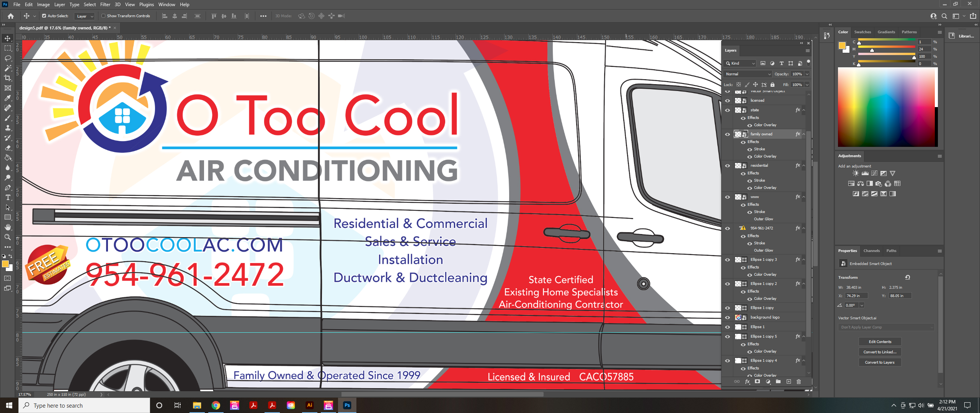Select the Rectangular Marquee tool
The height and width of the screenshot is (413, 980).
(8, 48)
